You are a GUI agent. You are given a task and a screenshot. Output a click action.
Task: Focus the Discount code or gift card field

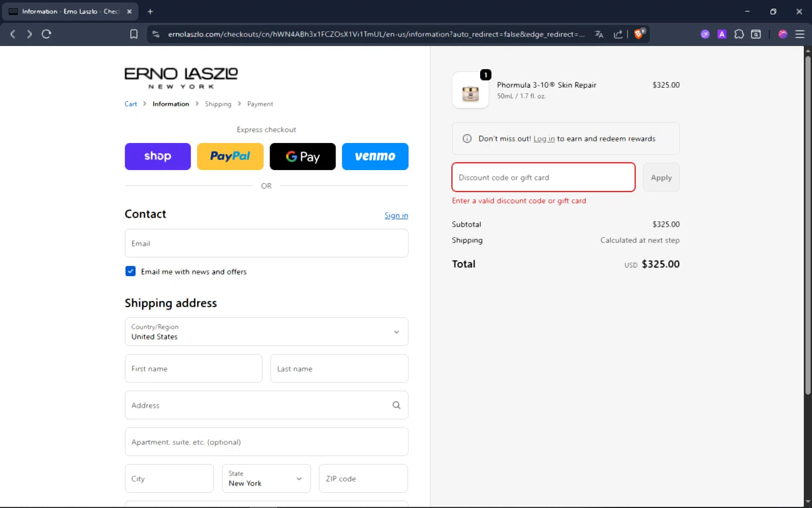pos(543,177)
